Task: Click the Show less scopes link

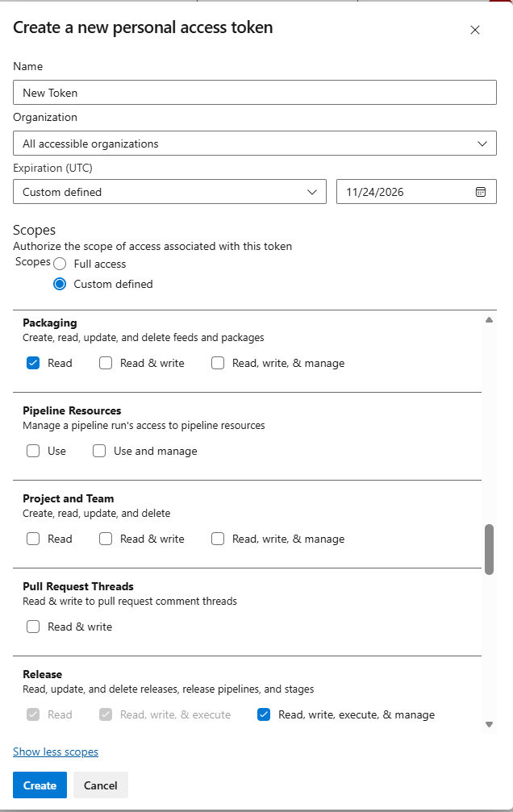Action: point(56,752)
